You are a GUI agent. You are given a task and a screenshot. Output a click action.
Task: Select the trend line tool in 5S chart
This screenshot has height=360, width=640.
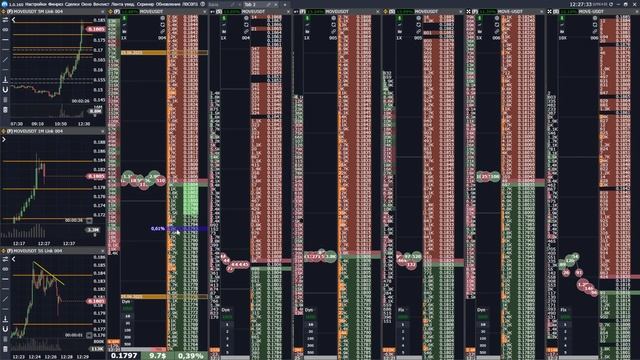click(x=5, y=299)
